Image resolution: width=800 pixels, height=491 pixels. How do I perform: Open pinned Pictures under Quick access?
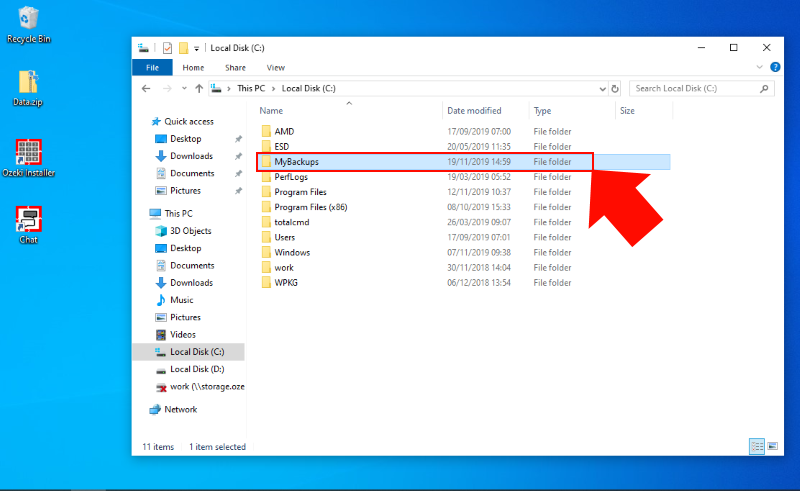pos(185,191)
